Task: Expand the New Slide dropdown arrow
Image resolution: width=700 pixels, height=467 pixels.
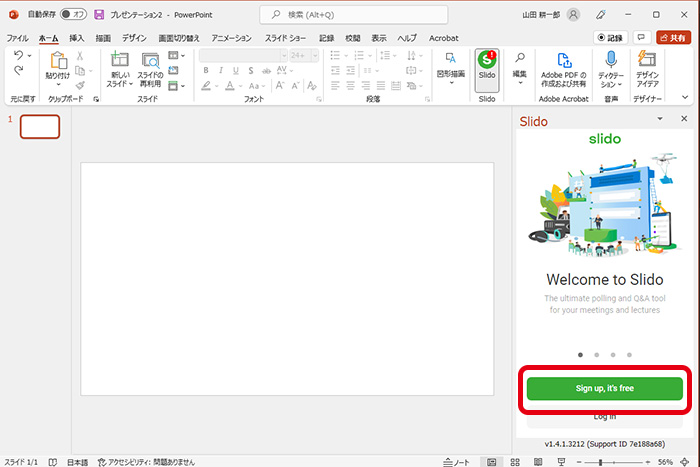Action: click(x=131, y=83)
